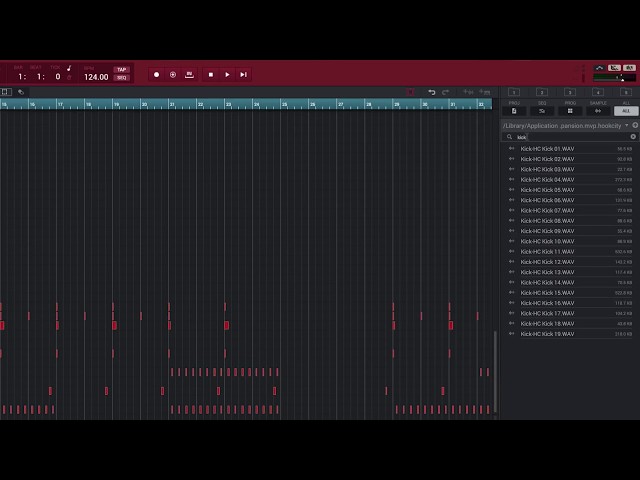Click the TICK position value 0
The height and width of the screenshot is (480, 640).
point(58,77)
